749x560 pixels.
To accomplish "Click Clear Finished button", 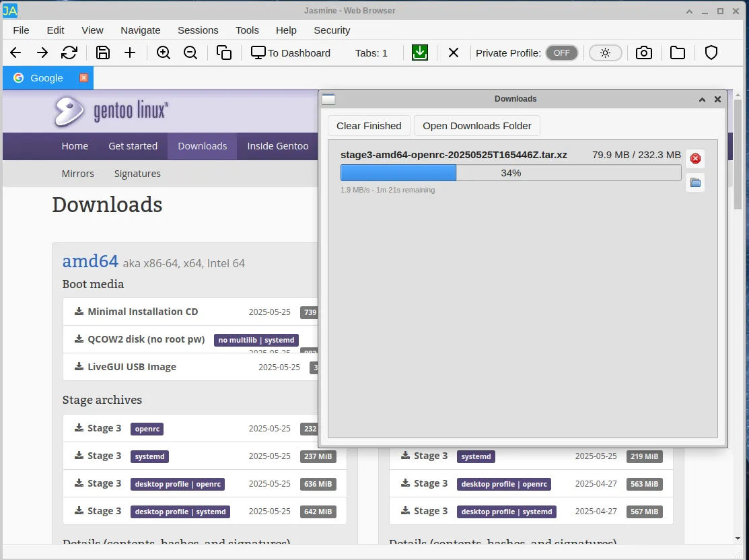I will [369, 126].
